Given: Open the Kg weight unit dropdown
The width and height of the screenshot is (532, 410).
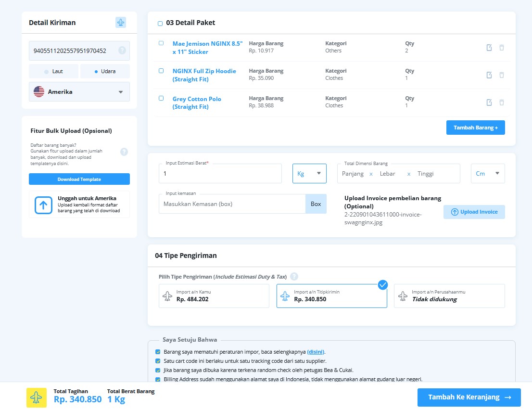Looking at the screenshot, I should 309,174.
